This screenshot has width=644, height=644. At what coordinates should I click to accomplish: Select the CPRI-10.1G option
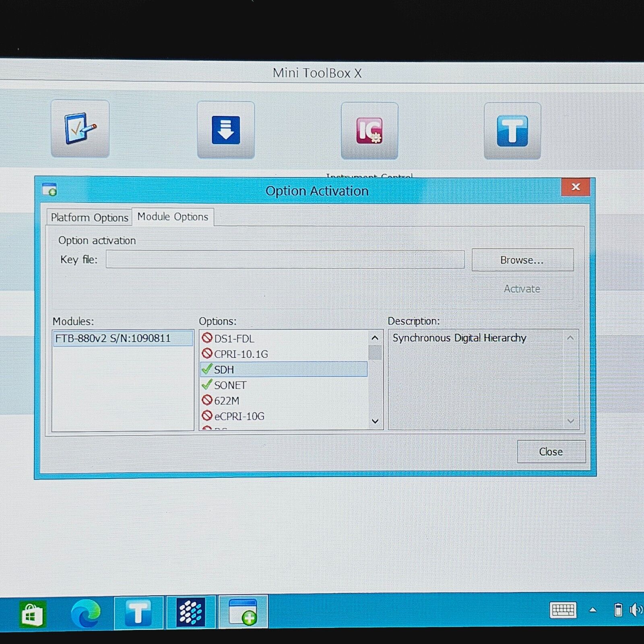[x=241, y=354]
